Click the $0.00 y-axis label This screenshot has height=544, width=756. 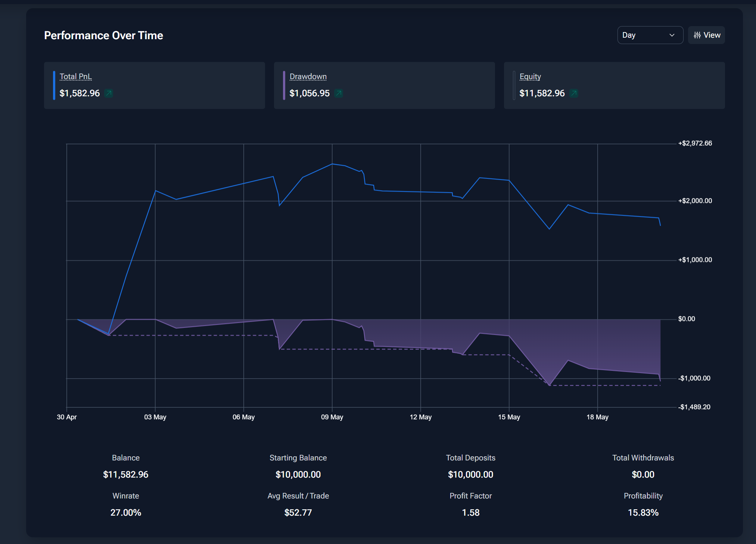(687, 319)
